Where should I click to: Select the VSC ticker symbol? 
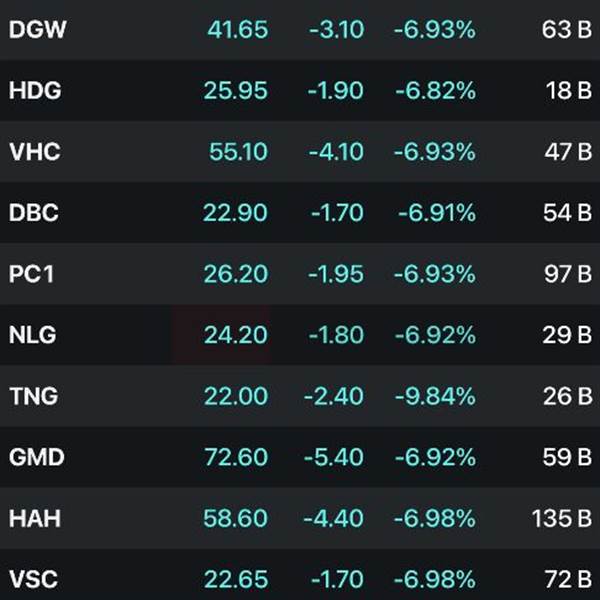pyautogui.click(x=33, y=579)
